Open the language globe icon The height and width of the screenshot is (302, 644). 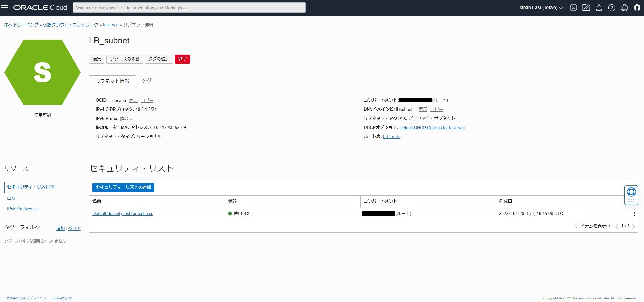(624, 8)
